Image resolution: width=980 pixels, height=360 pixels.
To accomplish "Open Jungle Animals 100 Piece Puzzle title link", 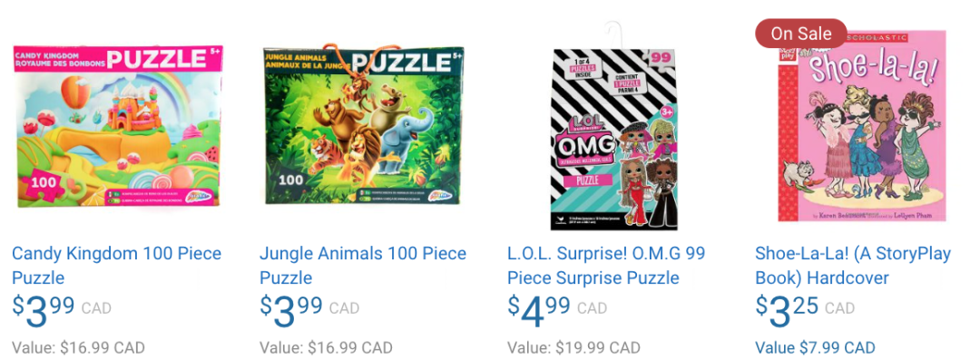I will 363,266.
